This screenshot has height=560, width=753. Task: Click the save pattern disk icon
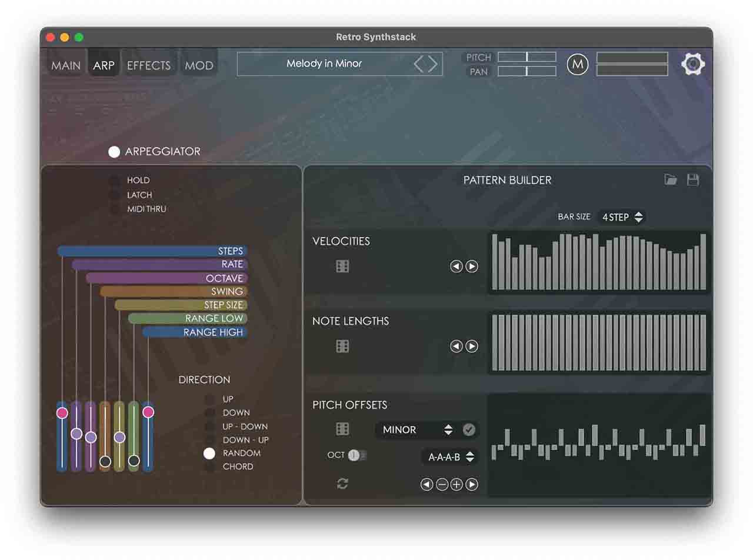click(x=693, y=180)
